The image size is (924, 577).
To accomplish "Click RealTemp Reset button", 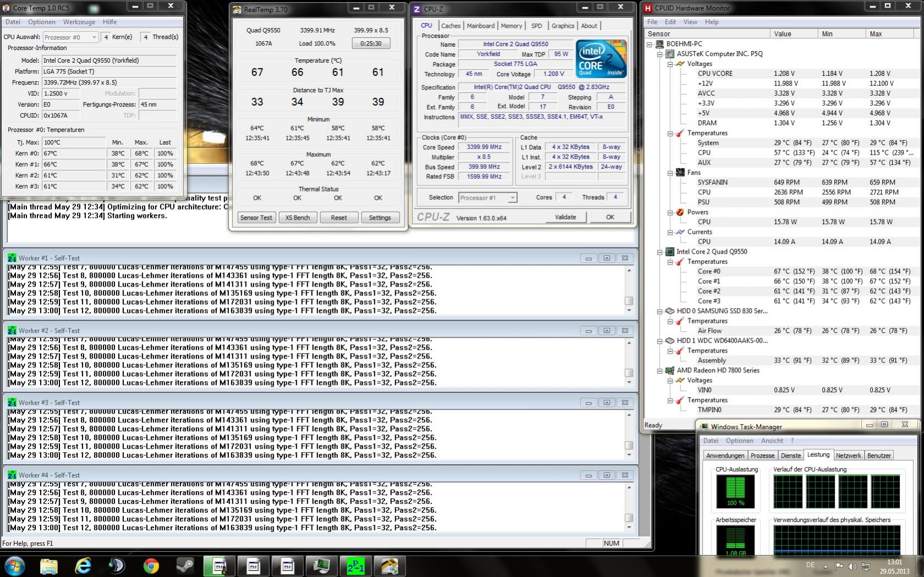I will click(x=339, y=218).
